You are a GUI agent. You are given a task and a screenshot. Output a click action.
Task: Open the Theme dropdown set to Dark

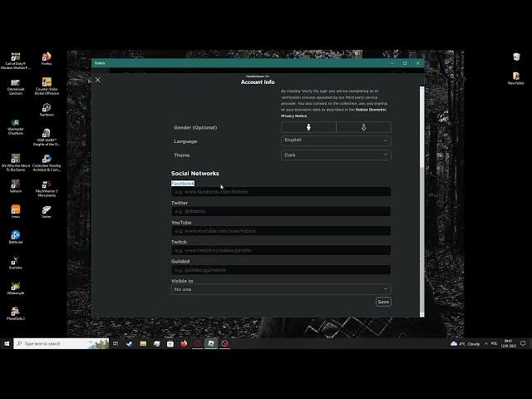[336, 155]
